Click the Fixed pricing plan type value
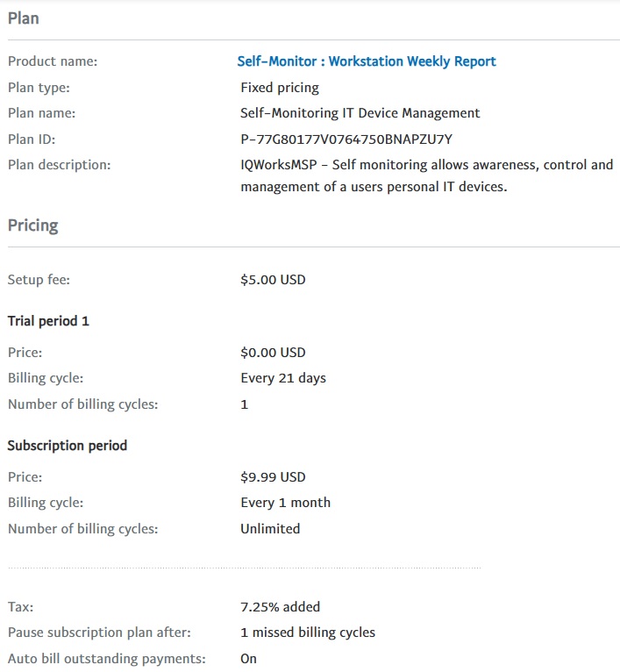Image resolution: width=620 pixels, height=672 pixels. [x=280, y=88]
